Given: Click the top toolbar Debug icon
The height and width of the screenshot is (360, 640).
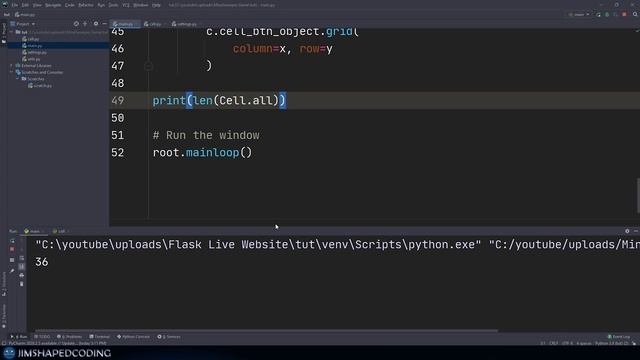Looking at the screenshot, I should click(x=607, y=15).
